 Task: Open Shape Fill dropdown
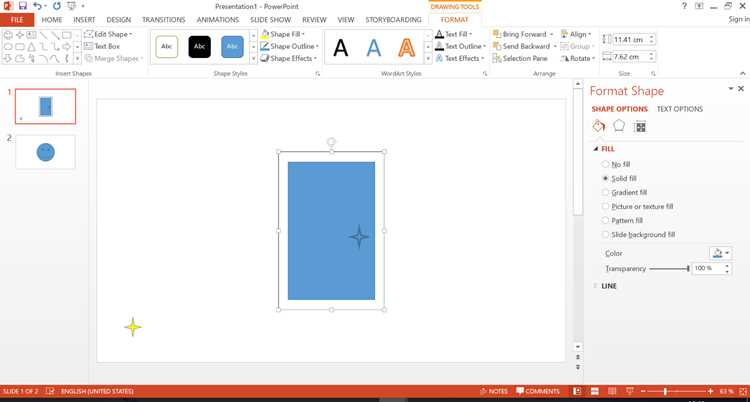pos(283,34)
